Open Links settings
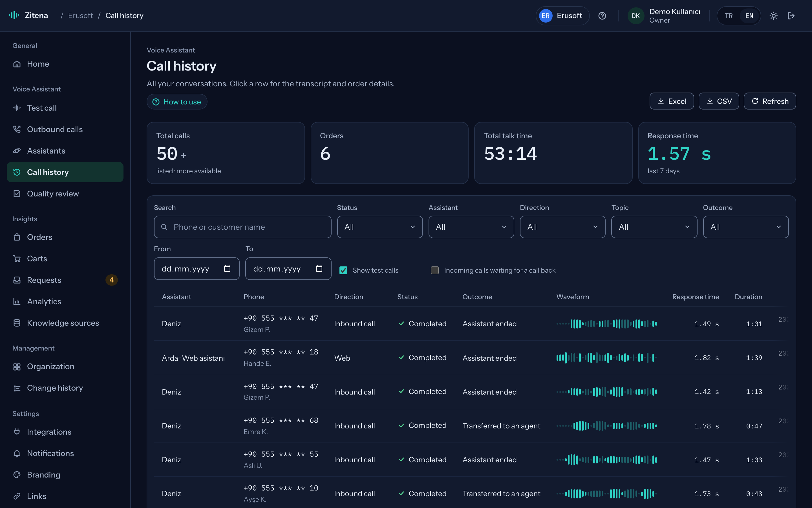The width and height of the screenshot is (812, 508). click(x=65, y=496)
